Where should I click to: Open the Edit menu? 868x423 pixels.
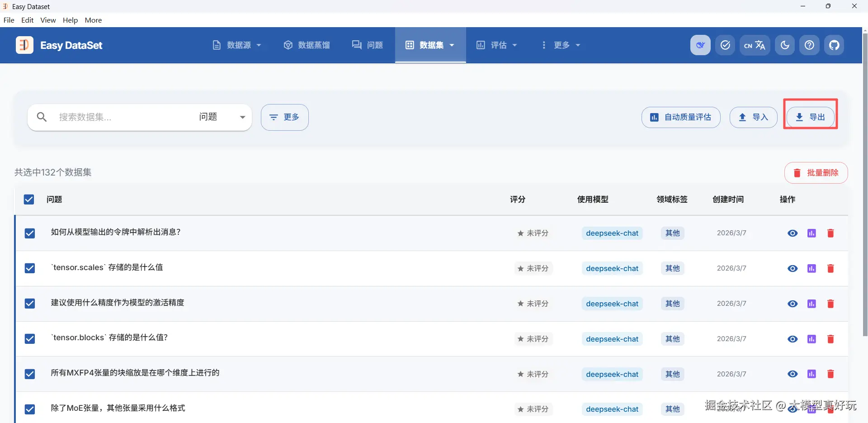28,20
